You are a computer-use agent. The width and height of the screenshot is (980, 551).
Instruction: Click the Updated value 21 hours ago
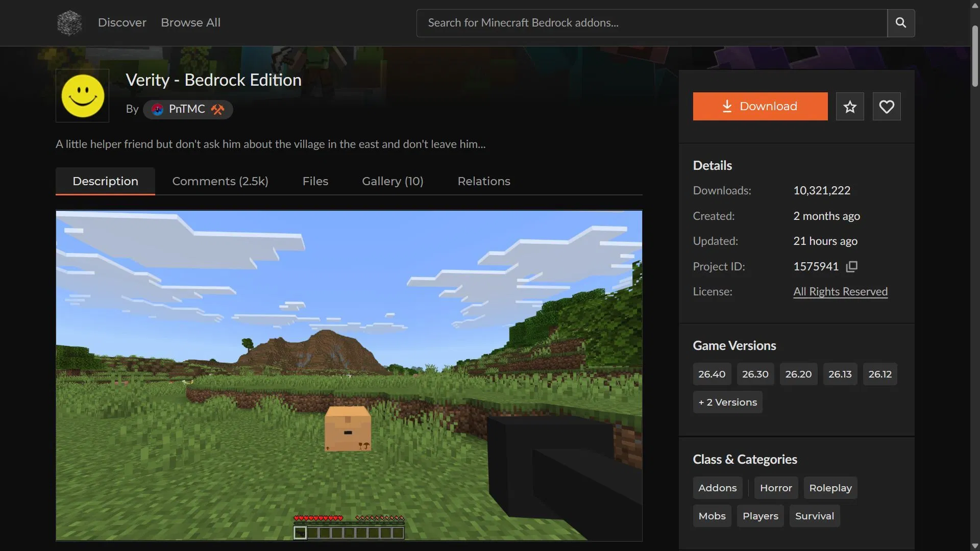[x=825, y=241]
